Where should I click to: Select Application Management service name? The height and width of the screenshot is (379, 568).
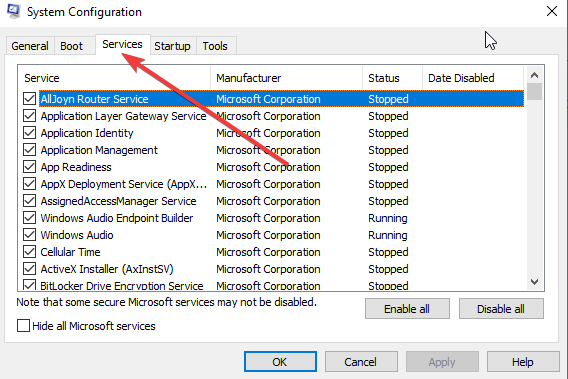coord(99,150)
